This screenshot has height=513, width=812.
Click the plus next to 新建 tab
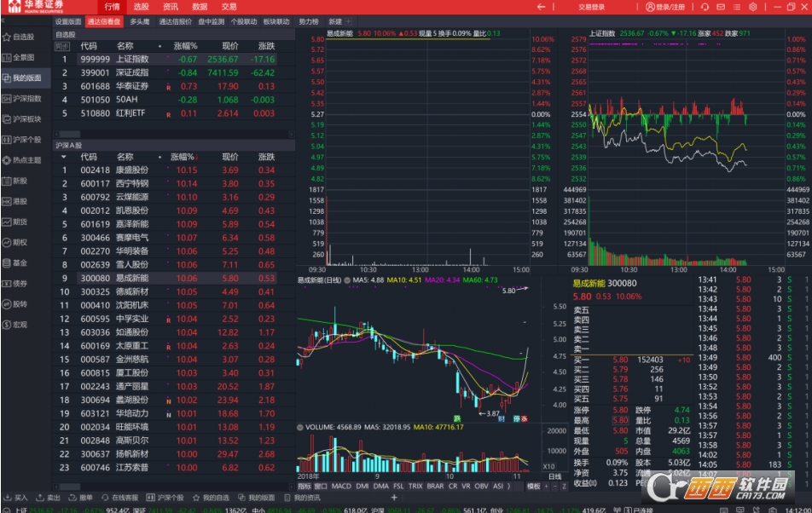348,21
